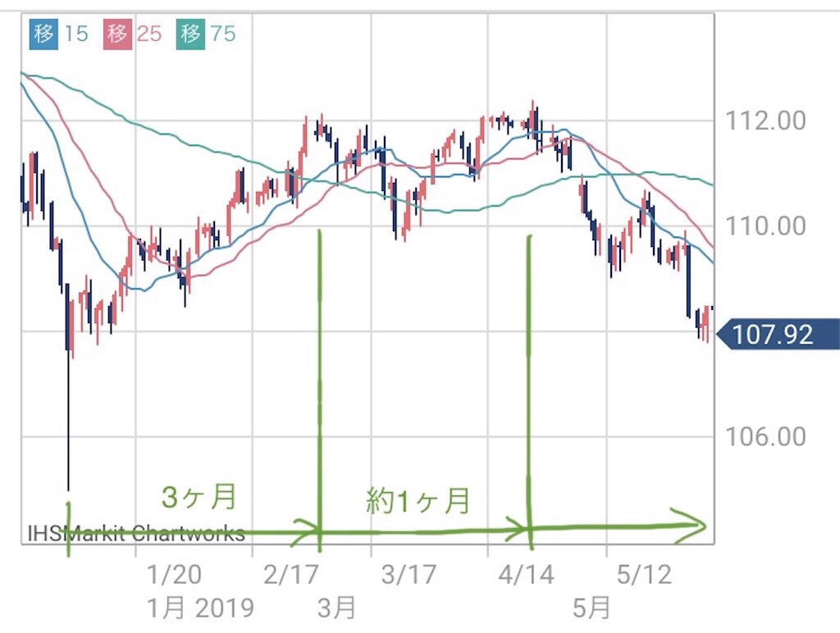Click the blue 移 15 moving average icon
Screen dimensions: 840x633
pos(44,34)
